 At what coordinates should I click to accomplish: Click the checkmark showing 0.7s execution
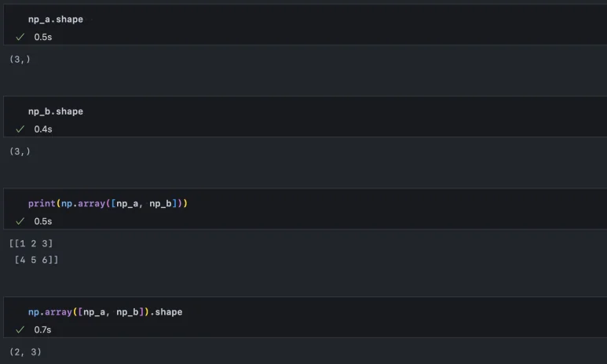[x=20, y=329]
